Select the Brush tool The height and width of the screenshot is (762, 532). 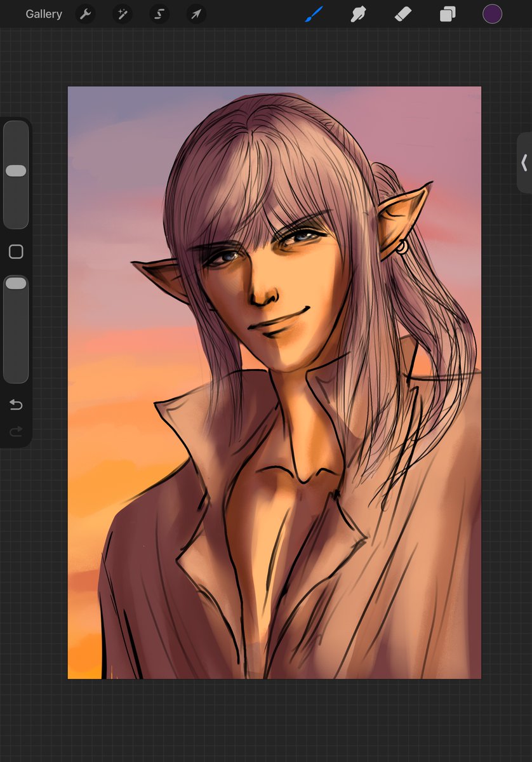[x=314, y=14]
